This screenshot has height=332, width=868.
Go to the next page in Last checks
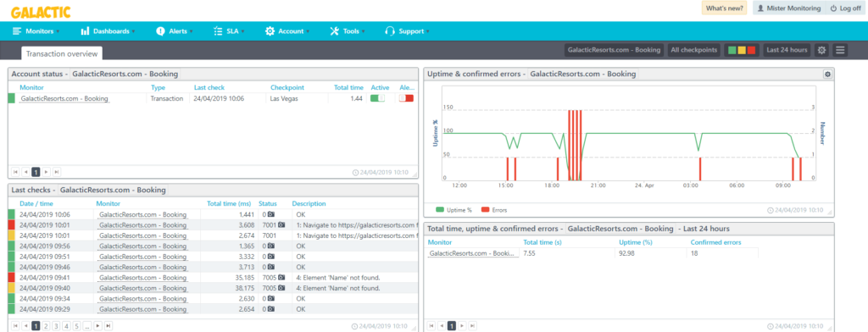[x=98, y=326]
